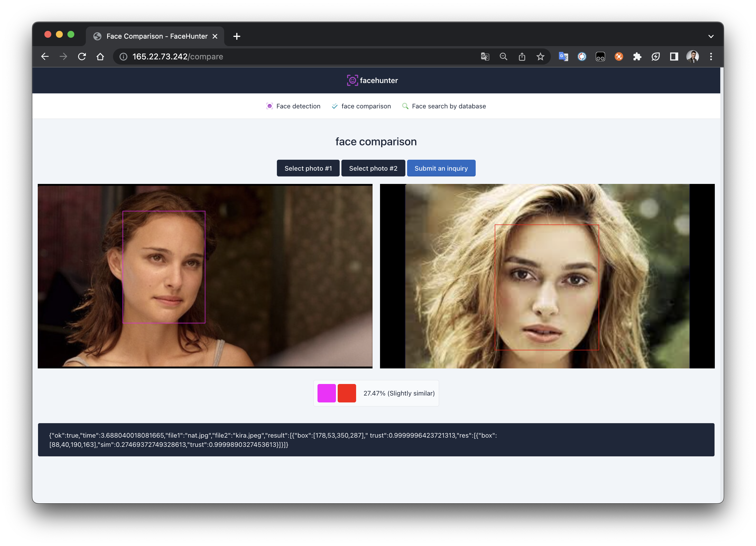Click the 'face comparison' page heading
Viewport: 756px width, 546px height.
[376, 142]
